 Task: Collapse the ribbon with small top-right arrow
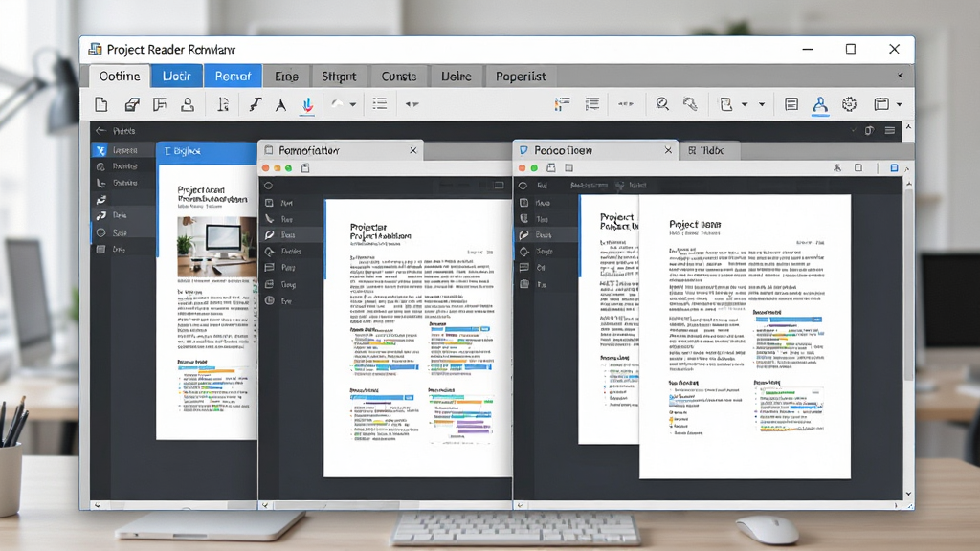click(900, 76)
